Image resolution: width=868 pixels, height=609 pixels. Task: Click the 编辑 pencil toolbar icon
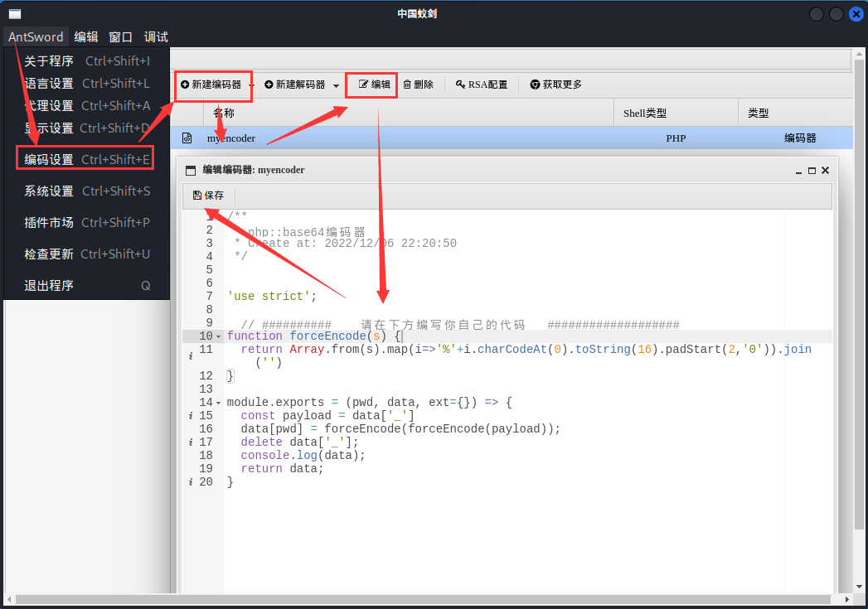[363, 84]
